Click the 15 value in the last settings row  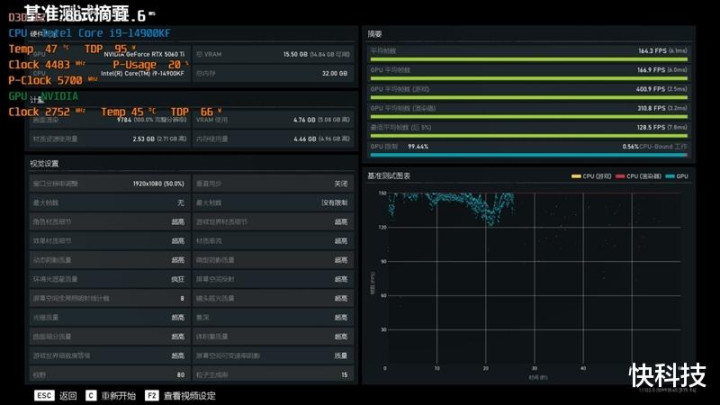[x=344, y=375]
